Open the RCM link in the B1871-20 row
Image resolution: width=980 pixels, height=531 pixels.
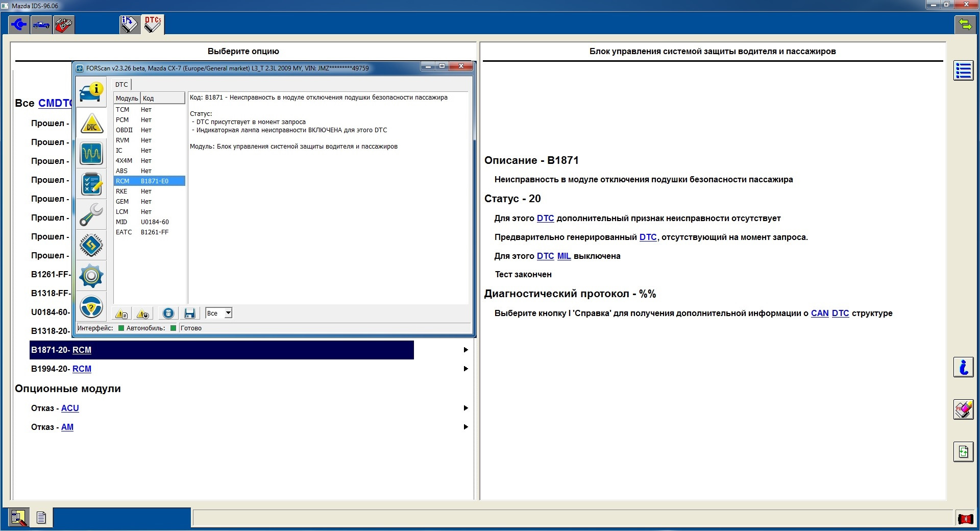[x=82, y=350]
